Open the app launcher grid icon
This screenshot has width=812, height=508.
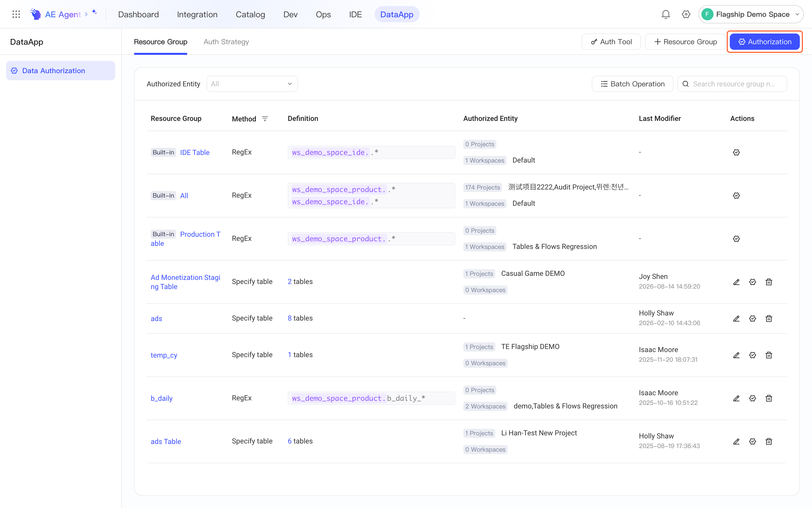[16, 14]
